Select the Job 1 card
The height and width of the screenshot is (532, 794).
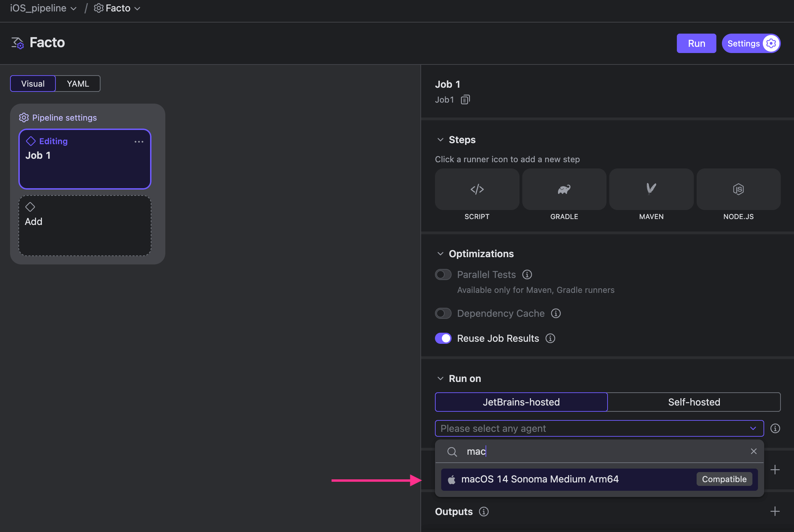tap(85, 159)
